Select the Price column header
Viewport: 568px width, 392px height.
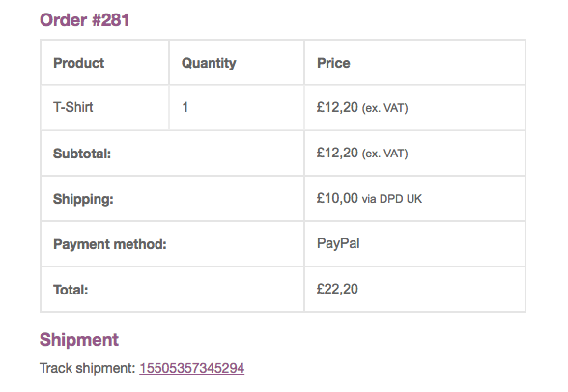click(x=333, y=63)
